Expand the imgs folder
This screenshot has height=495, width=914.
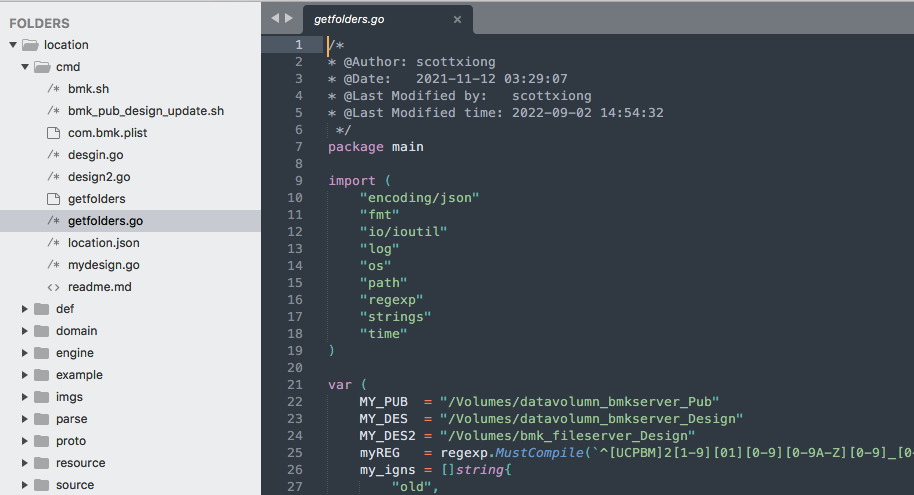(x=24, y=397)
